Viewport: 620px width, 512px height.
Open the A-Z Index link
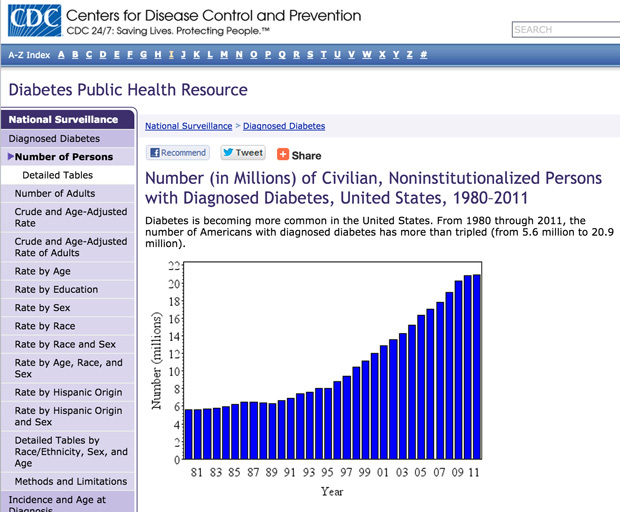29,54
